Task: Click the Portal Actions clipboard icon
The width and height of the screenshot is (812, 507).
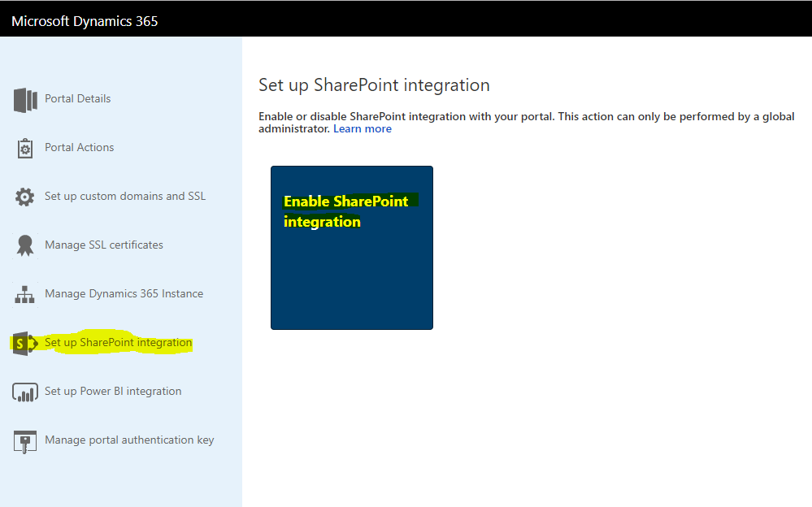Action: pos(24,147)
